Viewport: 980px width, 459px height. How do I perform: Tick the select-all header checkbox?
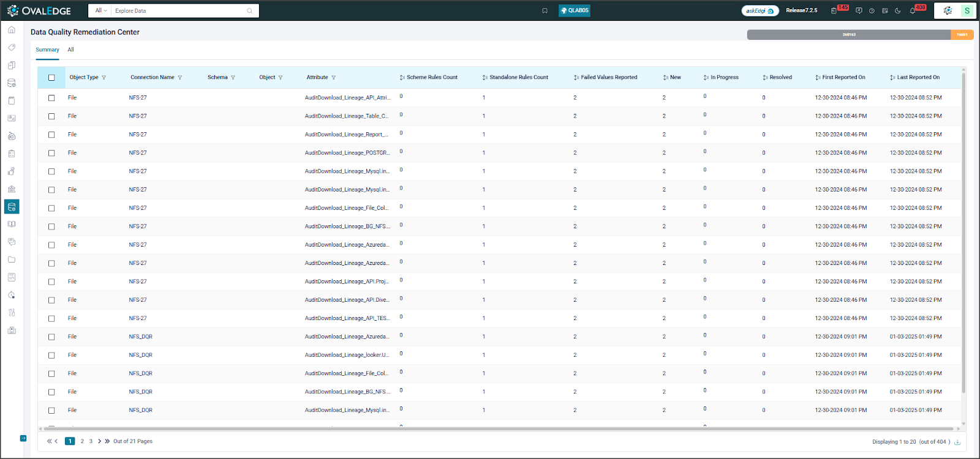click(x=51, y=78)
